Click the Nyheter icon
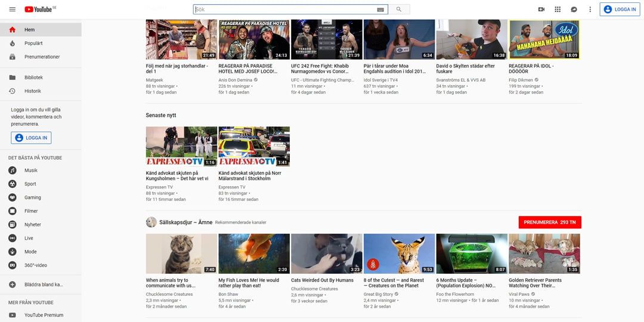Image resolution: width=644 pixels, height=322 pixels. 13,224
